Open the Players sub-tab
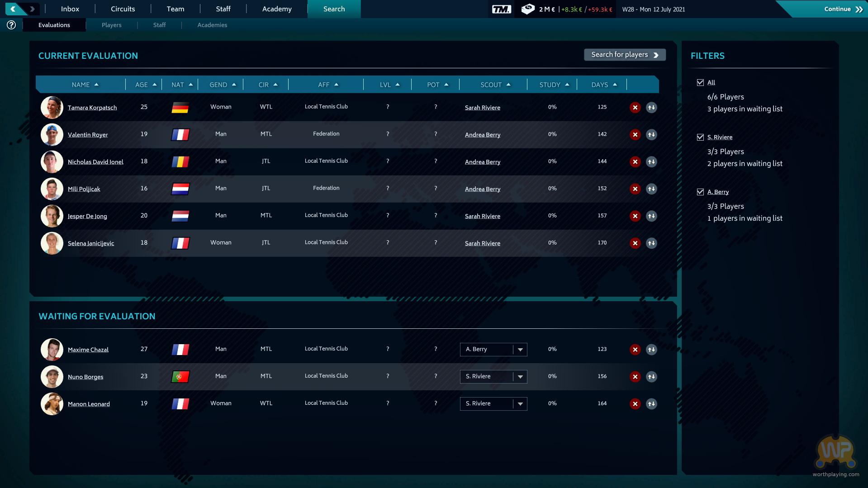 (x=111, y=25)
